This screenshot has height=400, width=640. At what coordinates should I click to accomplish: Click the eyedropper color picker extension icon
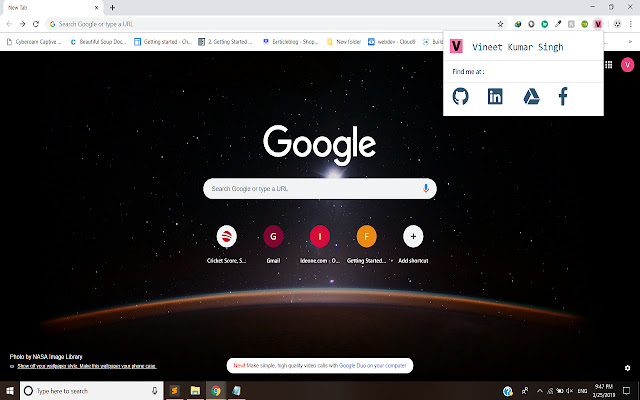(558, 24)
